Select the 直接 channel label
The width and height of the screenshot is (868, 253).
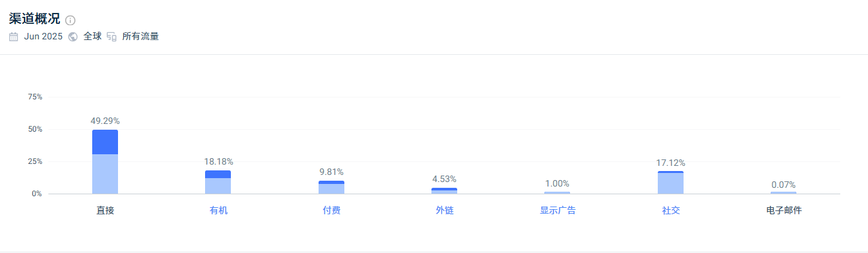point(105,210)
